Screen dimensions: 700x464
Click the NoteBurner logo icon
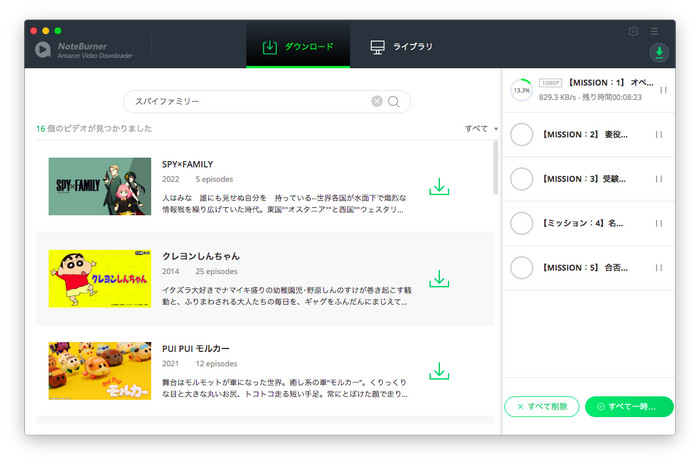[x=43, y=50]
